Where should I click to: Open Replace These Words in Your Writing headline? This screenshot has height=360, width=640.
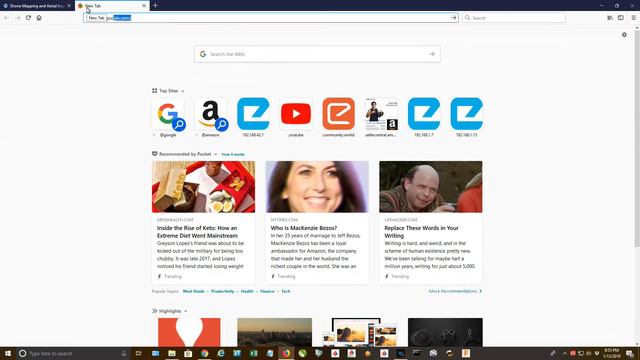pyautogui.click(x=421, y=232)
